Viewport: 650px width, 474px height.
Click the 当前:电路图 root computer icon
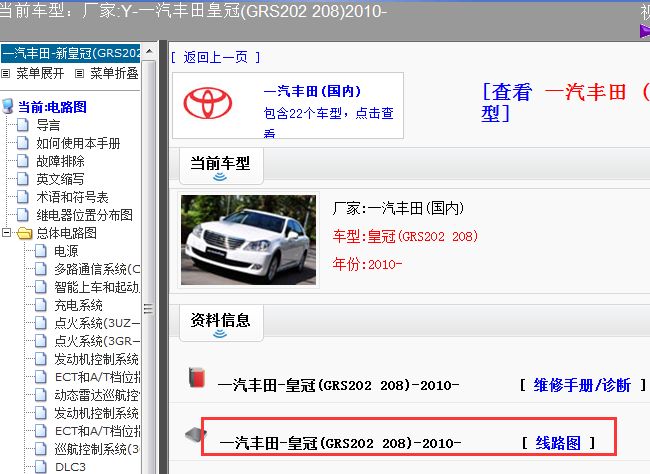[x=8, y=106]
